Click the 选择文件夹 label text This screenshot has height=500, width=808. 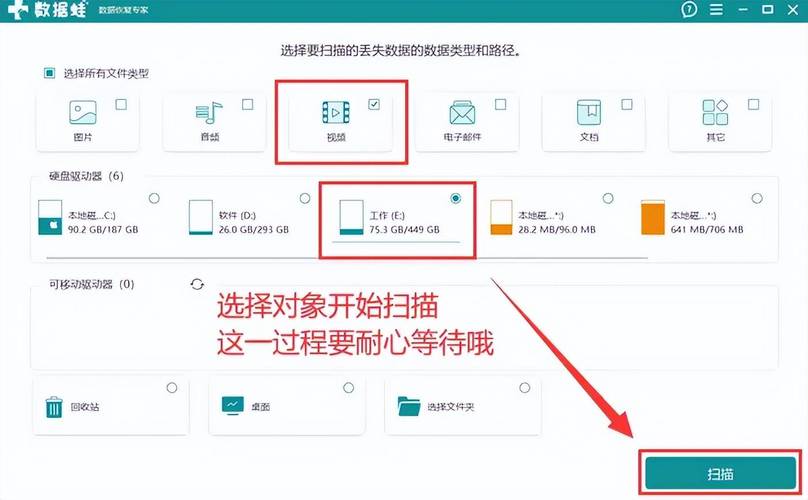point(451,407)
